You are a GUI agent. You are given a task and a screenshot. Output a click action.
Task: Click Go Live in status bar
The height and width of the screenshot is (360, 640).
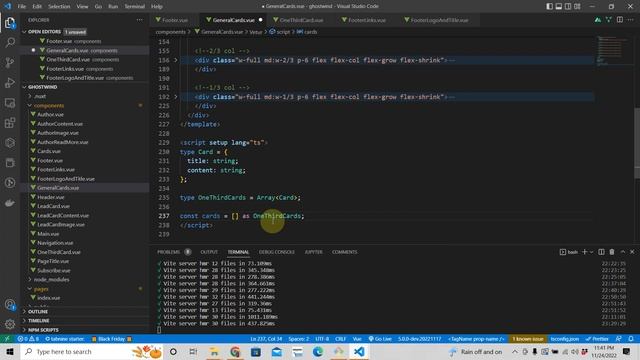pyautogui.click(x=380, y=339)
